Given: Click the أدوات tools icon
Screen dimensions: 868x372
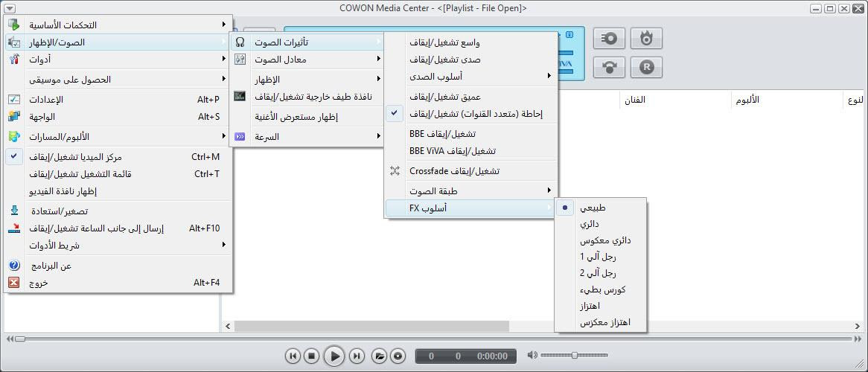Looking at the screenshot, I should (14, 60).
